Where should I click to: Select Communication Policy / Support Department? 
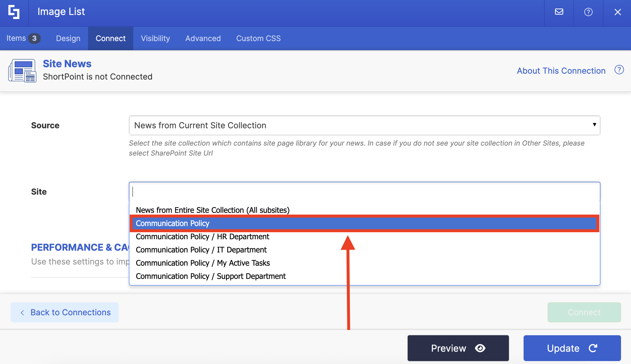(x=210, y=276)
